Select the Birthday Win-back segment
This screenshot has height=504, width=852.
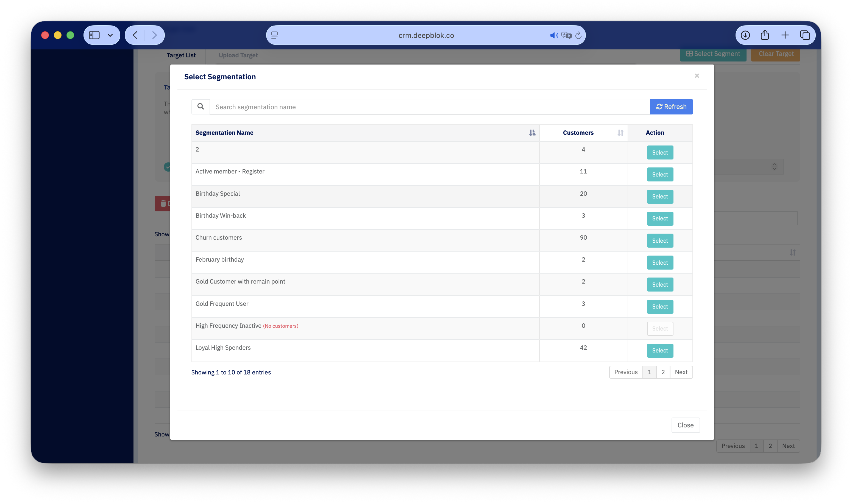(x=660, y=219)
